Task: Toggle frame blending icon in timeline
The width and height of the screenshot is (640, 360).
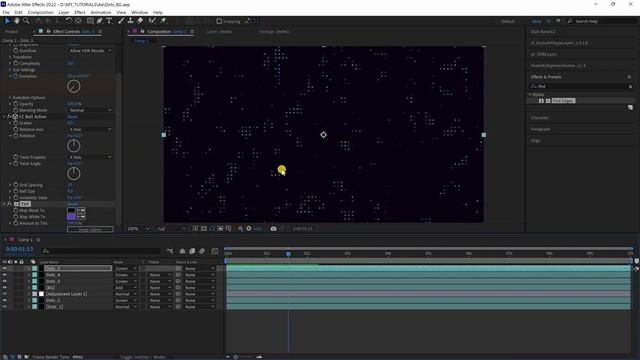Action: pyautogui.click(x=192, y=251)
